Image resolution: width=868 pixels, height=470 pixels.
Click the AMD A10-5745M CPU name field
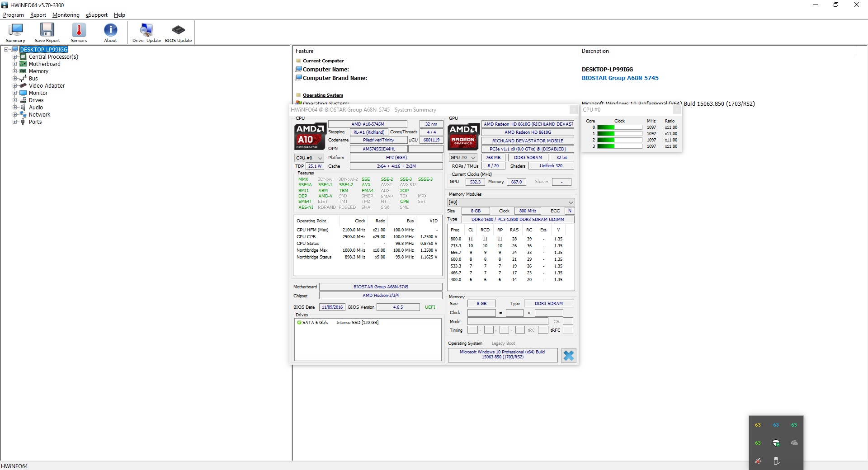368,124
